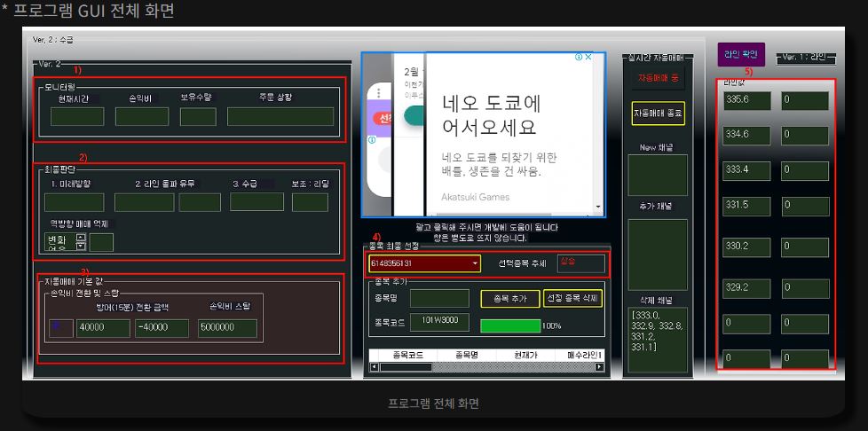Screen dimensions: 868x431
Task: Select the 종목명 column header
Action: 467,356
